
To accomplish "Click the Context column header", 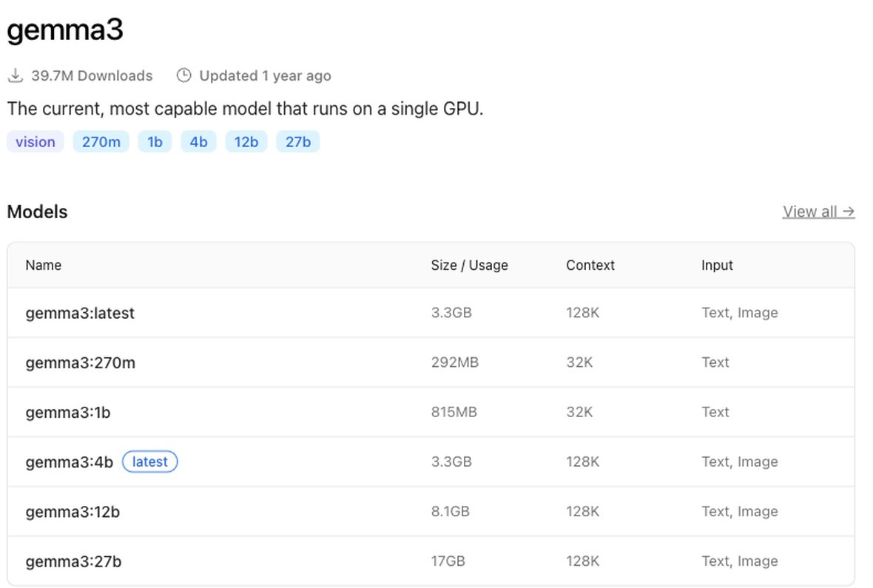I will point(590,265).
